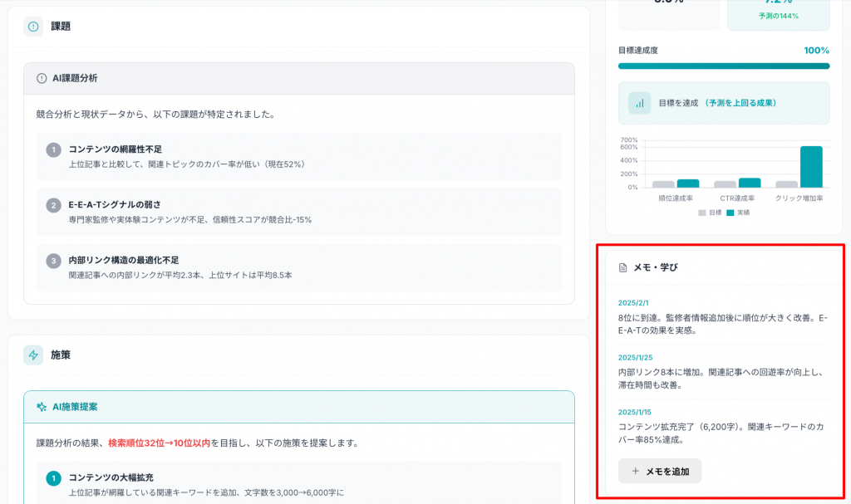Screen dimensions: 851x504
Task: Select the 2025/1/15 memo entry
Action: tap(723, 428)
